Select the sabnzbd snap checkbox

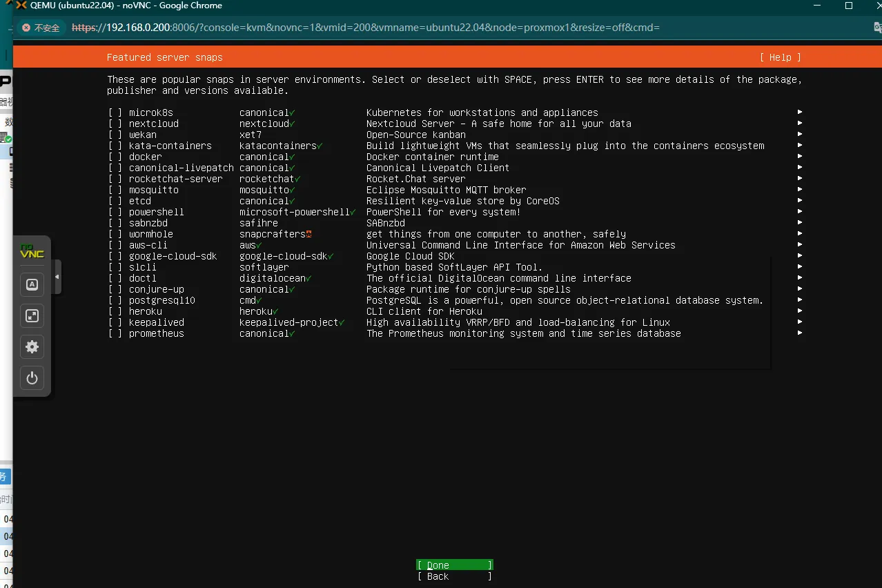[x=115, y=223]
